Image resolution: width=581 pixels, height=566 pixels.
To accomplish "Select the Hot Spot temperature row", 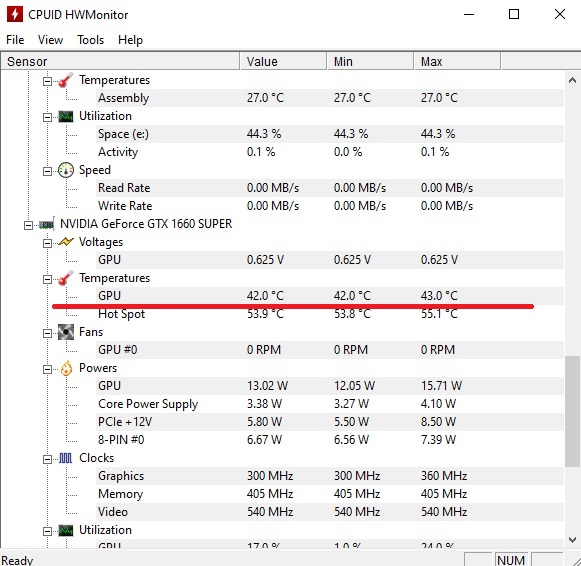I will [330, 314].
